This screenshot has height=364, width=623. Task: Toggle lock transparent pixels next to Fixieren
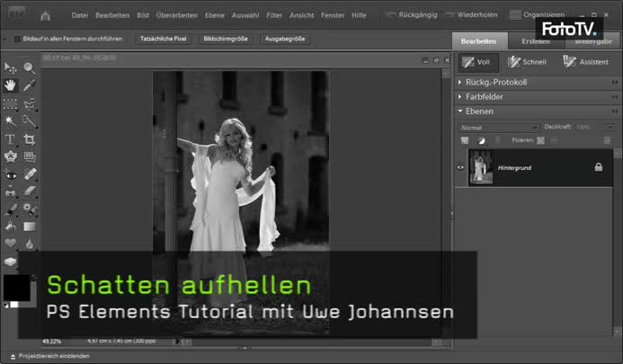coord(541,140)
